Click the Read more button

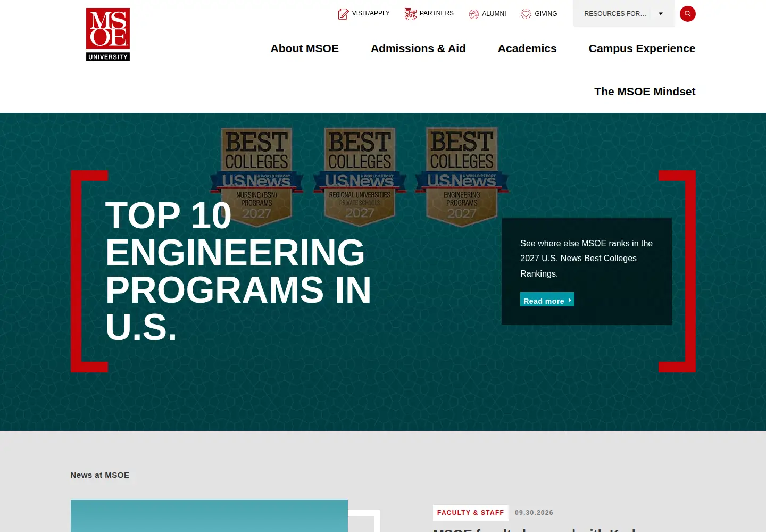(547, 300)
